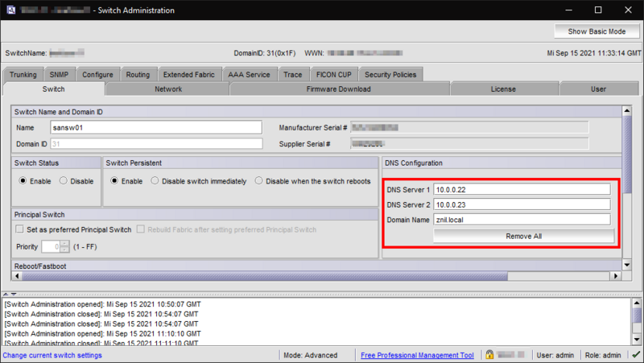The width and height of the screenshot is (644, 363).
Task: Click left arrow of horizontal scrollbar
Action: pyautogui.click(x=17, y=276)
